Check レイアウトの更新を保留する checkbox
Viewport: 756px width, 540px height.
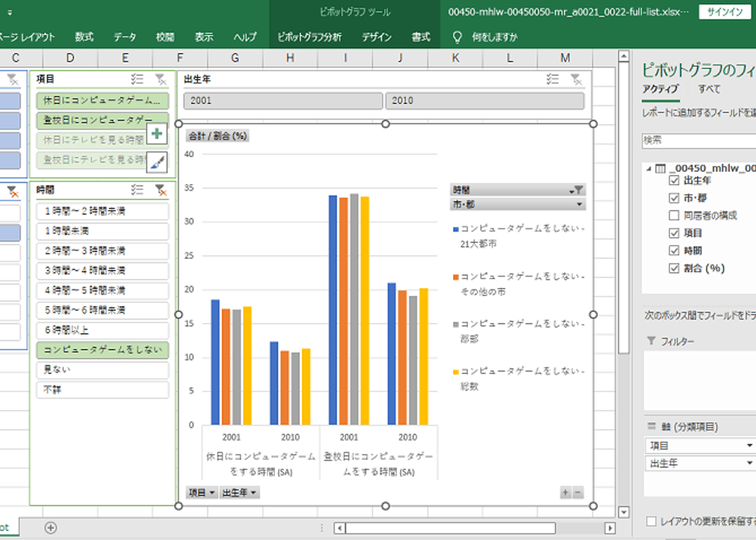pyautogui.click(x=651, y=521)
